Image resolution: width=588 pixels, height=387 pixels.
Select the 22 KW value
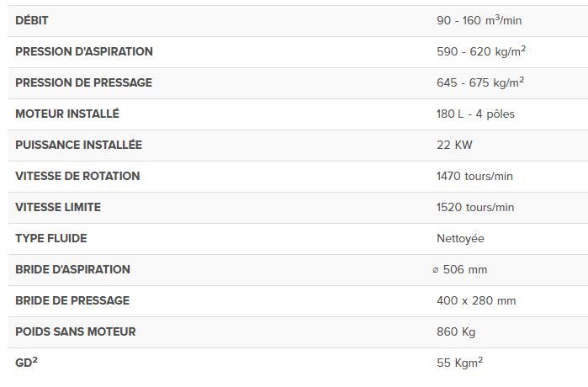point(454,145)
